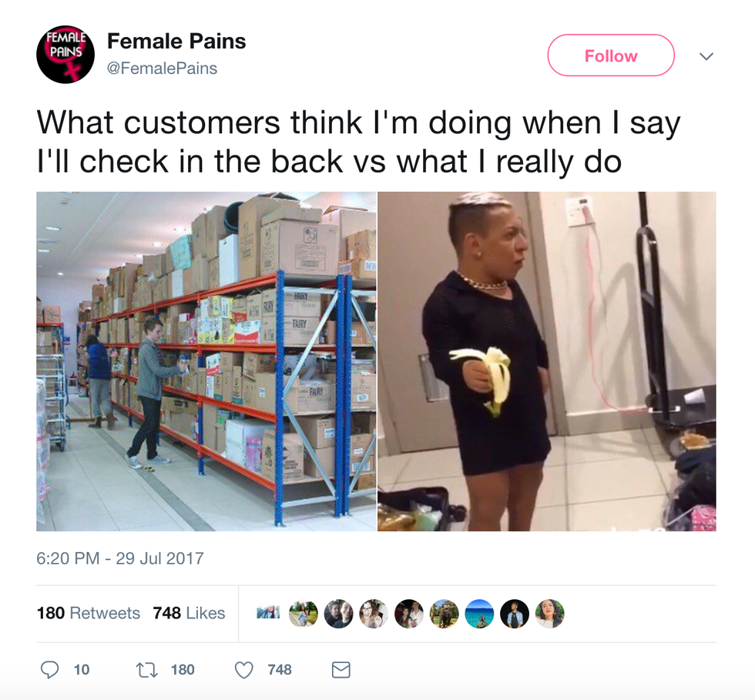
Task: Open the Female Pains profile avatar
Action: (65, 55)
